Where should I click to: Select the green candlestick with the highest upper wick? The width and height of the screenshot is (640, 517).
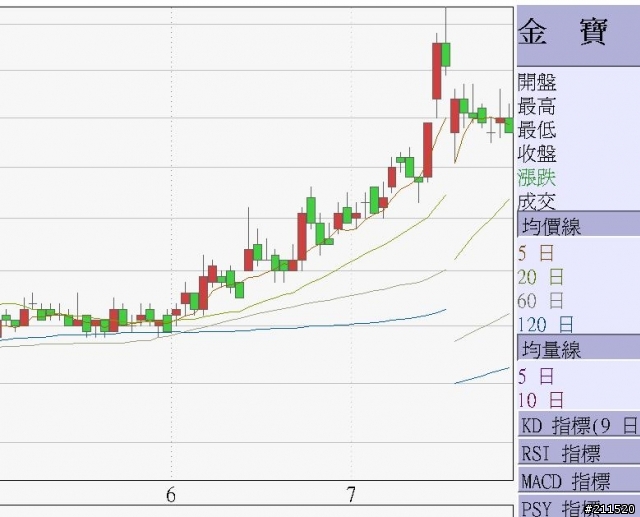click(446, 54)
